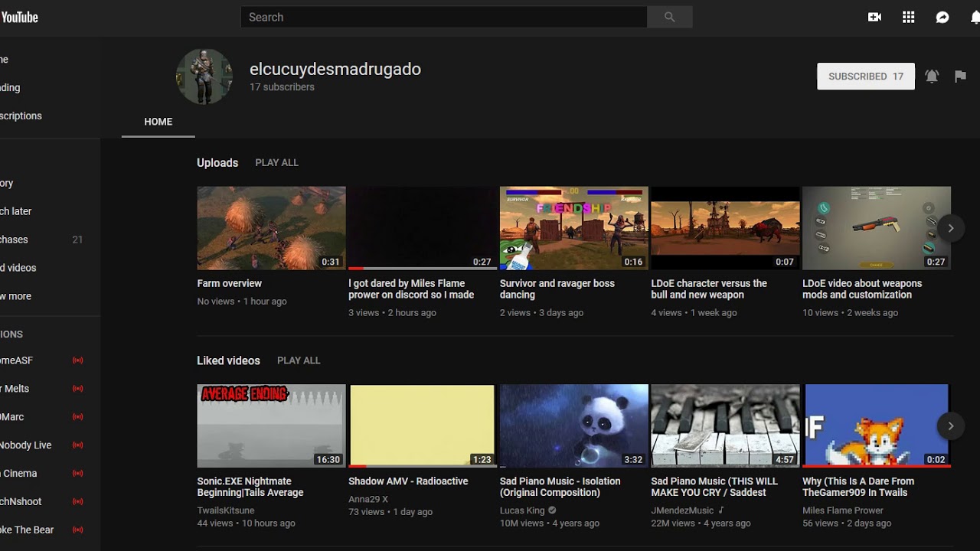Select the HOME channel tab
Viewport: 980px width, 551px height.
click(158, 122)
